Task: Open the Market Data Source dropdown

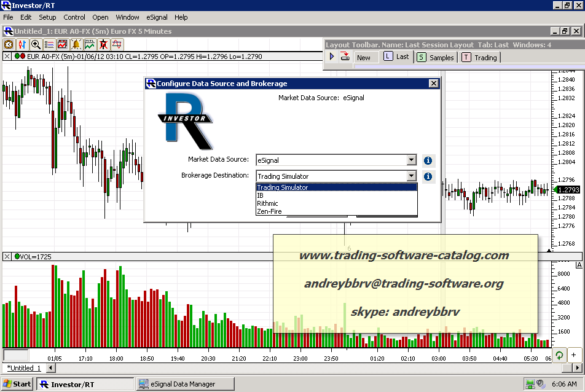Action: 412,160
